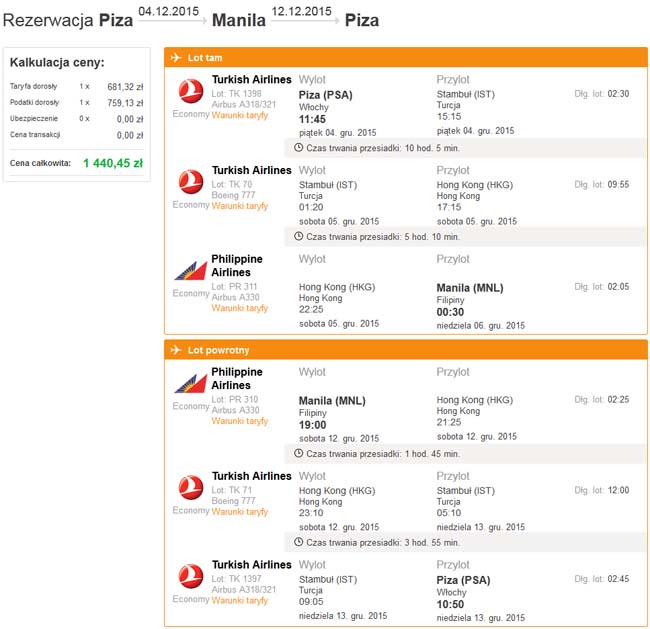Image resolution: width=650 pixels, height=629 pixels.
Task: Click flight number Lot: TK 1398
Action: pyautogui.click(x=236, y=94)
